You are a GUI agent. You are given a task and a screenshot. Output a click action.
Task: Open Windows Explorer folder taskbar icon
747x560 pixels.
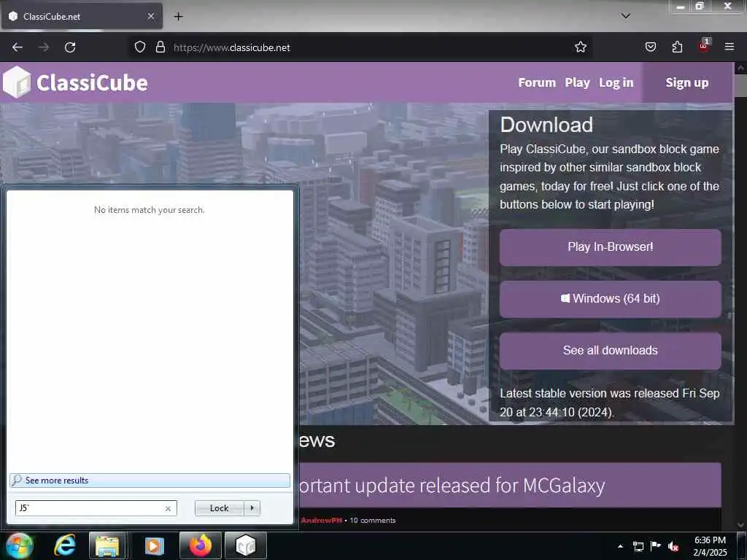[x=107, y=545]
